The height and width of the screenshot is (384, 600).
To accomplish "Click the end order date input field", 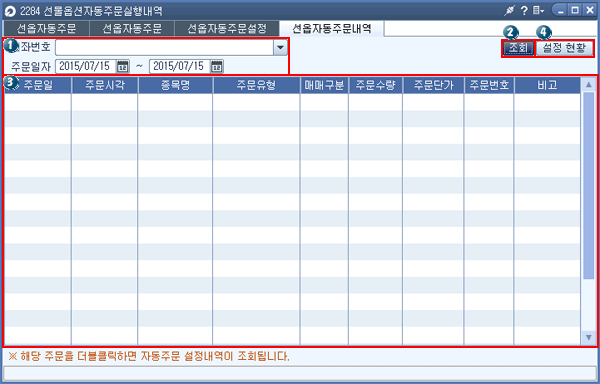I will click(179, 67).
